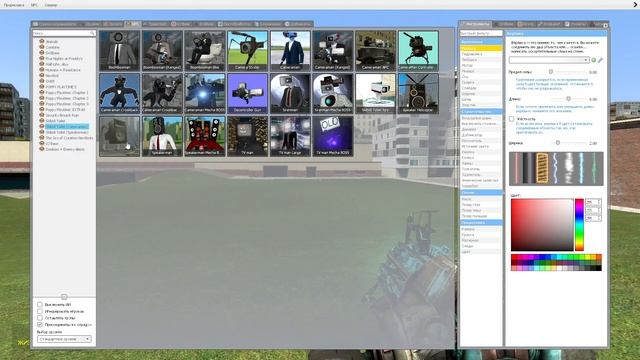Select the TV man NPC icon
This screenshot has height=360, width=640.
click(x=247, y=136)
